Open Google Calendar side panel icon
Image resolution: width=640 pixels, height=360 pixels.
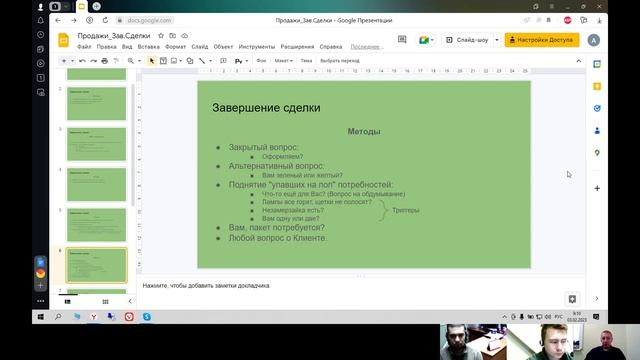point(597,64)
